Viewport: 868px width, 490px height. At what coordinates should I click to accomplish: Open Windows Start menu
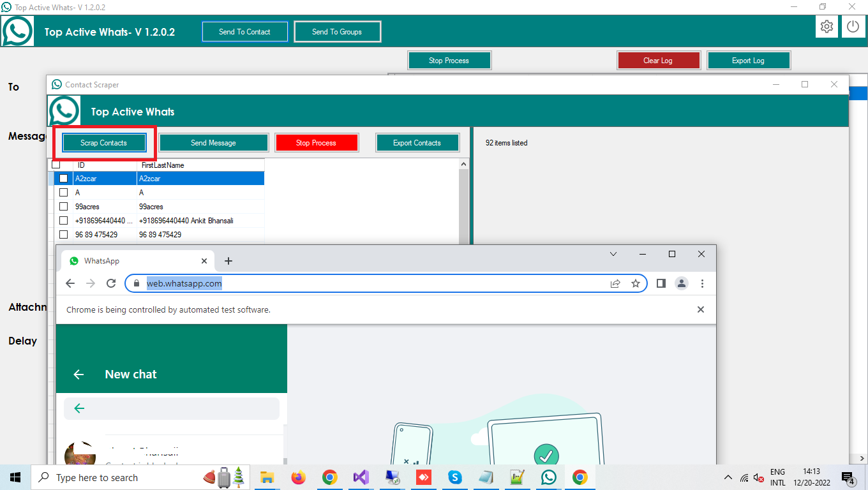pos(15,477)
